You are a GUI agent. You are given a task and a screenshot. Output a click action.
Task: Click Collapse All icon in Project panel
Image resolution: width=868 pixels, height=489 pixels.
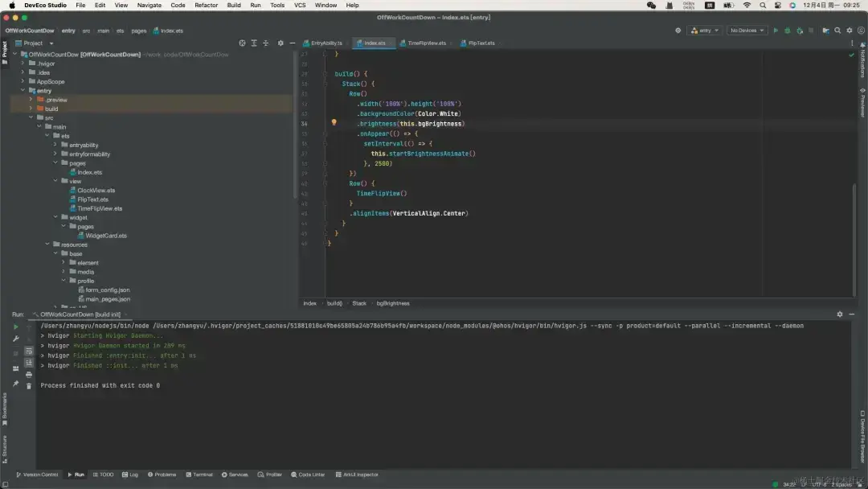pos(266,43)
